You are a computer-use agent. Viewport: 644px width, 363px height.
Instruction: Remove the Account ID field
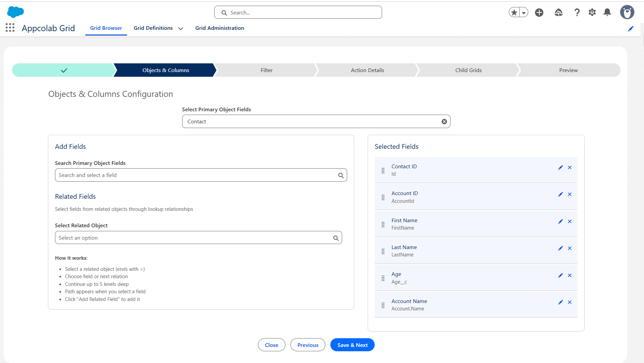pos(570,194)
